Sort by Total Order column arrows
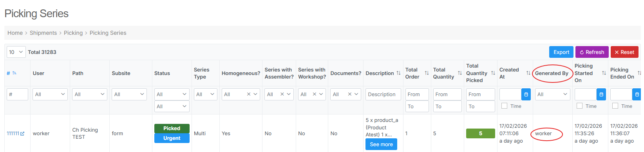 coord(427,73)
